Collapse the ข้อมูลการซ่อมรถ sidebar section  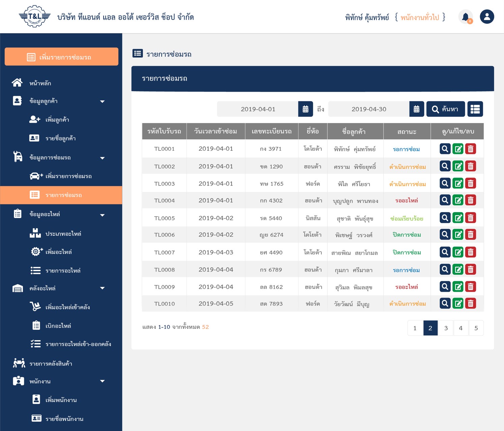click(102, 158)
